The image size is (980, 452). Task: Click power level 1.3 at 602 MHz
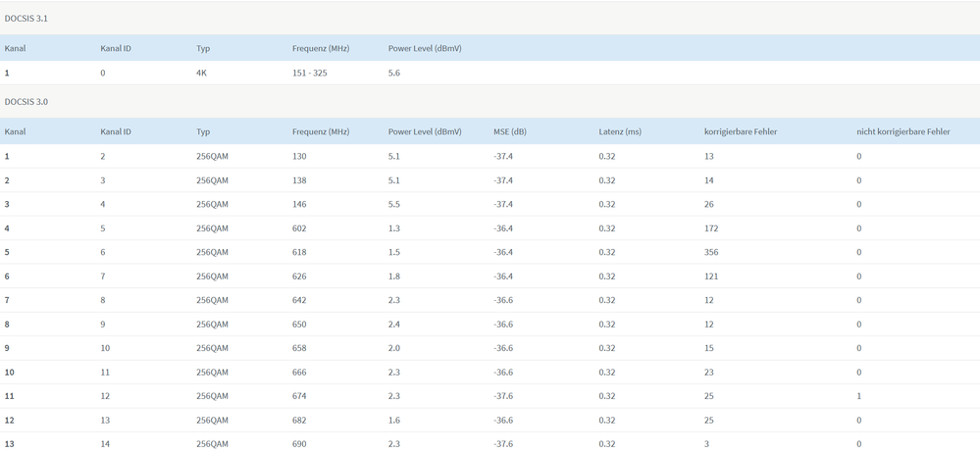click(393, 228)
